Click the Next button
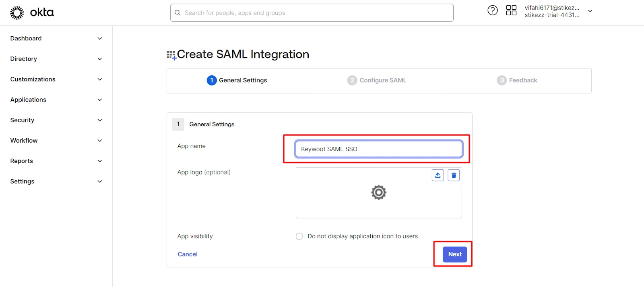The width and height of the screenshot is (644, 287). [455, 254]
